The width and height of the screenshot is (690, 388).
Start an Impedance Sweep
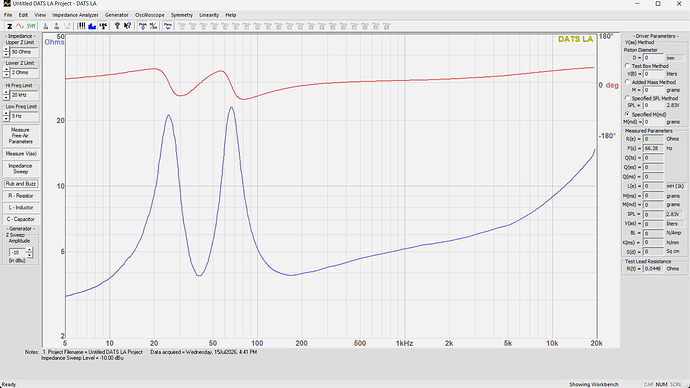[x=21, y=168]
